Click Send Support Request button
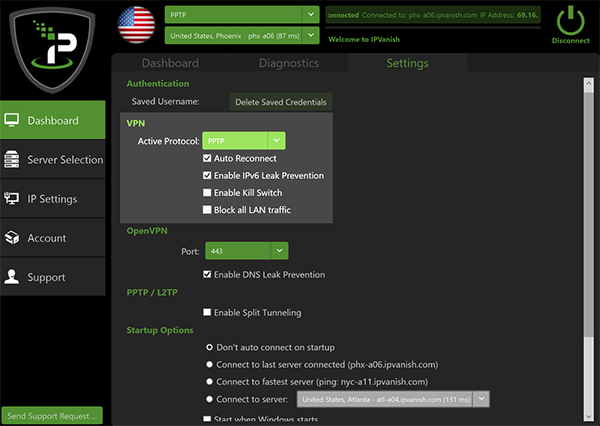 tap(52, 415)
